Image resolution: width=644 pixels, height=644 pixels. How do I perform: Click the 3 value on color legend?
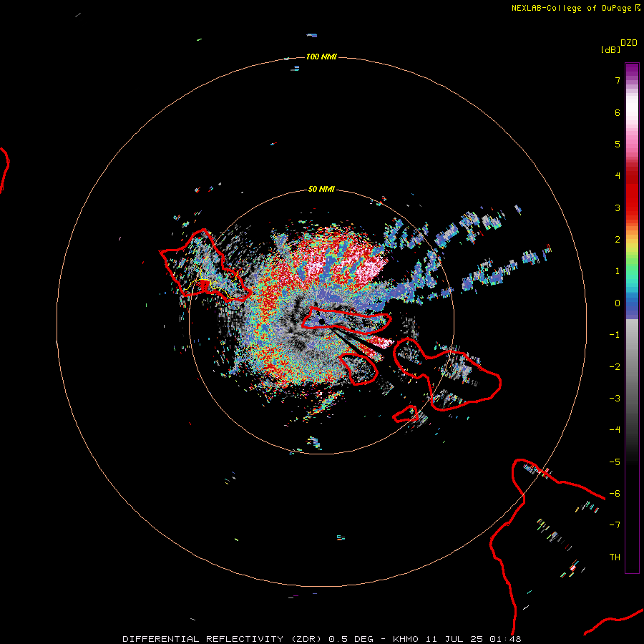[x=618, y=208]
